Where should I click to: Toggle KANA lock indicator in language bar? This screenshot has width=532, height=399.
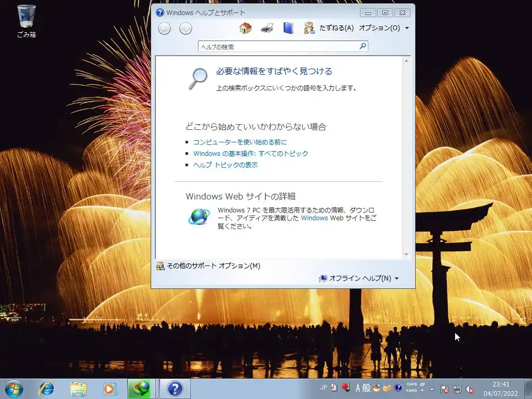(411, 391)
